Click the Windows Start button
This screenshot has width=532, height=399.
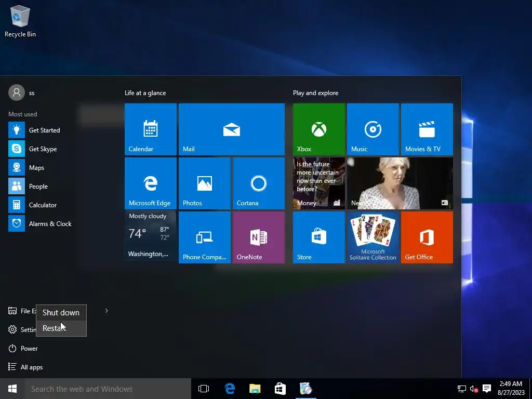[12, 389]
